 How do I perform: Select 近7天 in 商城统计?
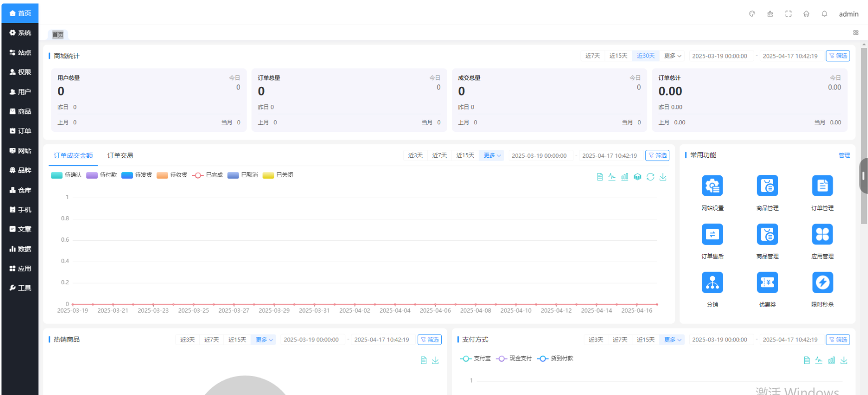tap(592, 56)
